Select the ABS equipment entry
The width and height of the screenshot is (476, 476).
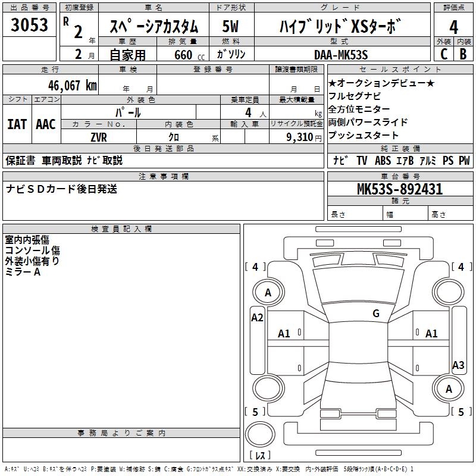383,160
